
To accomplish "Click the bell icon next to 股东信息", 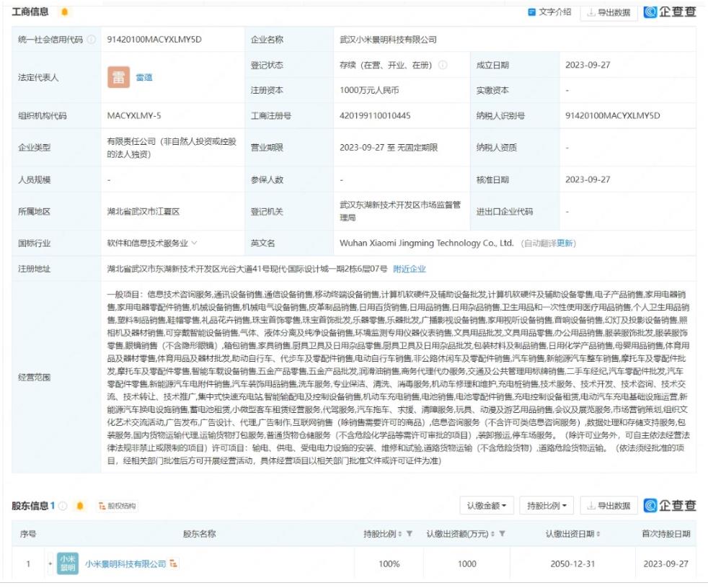I will 80,506.
